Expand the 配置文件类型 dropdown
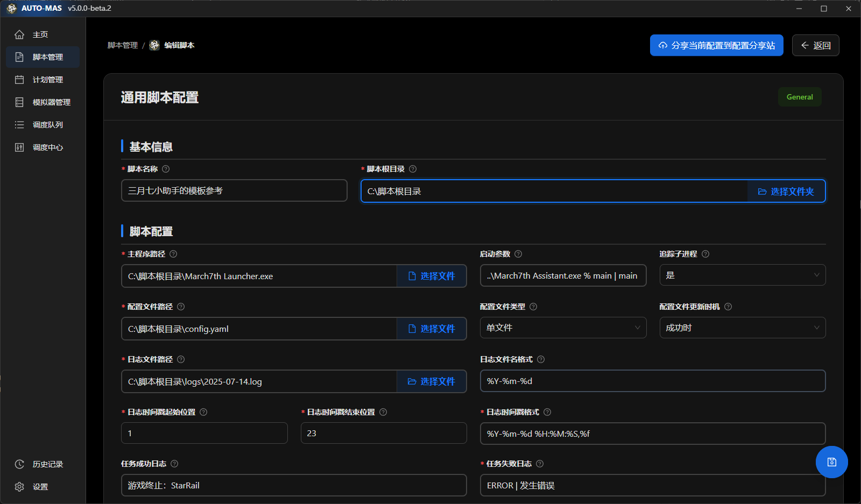This screenshot has width=861, height=504. (x=563, y=328)
